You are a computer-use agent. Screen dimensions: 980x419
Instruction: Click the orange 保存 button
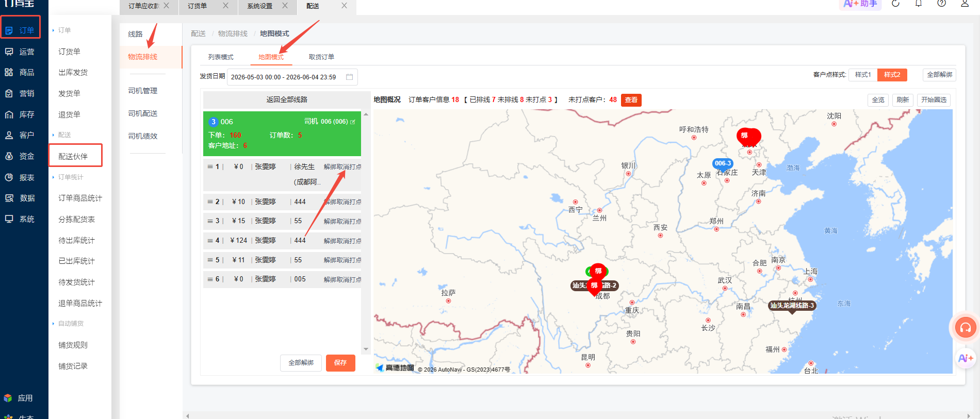coord(340,363)
